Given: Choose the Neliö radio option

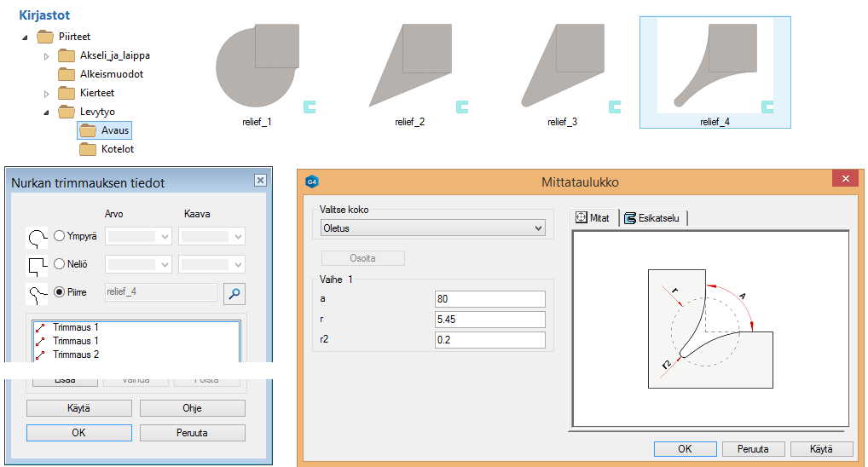Looking at the screenshot, I should (x=60, y=264).
